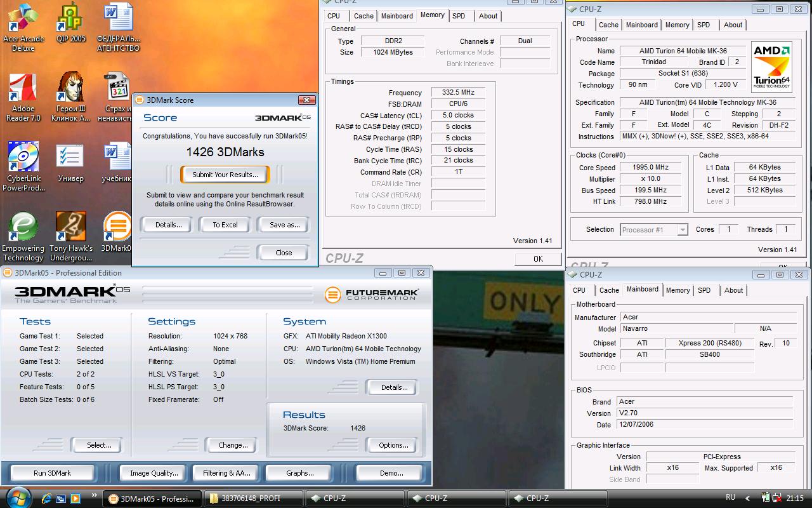Expand hidden tray icons arrow
This screenshot has height=508, width=812.
(x=748, y=498)
